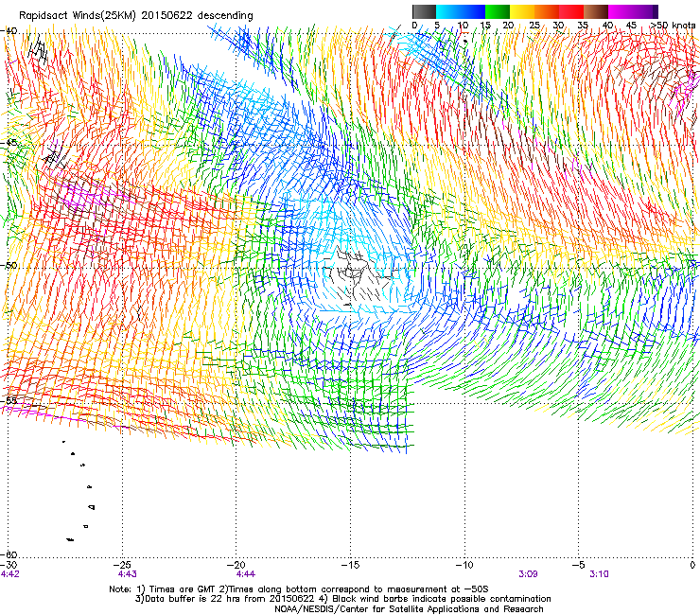This screenshot has width=700, height=615.
Task: Click the '-40' latitude axis label
Action: [9, 31]
